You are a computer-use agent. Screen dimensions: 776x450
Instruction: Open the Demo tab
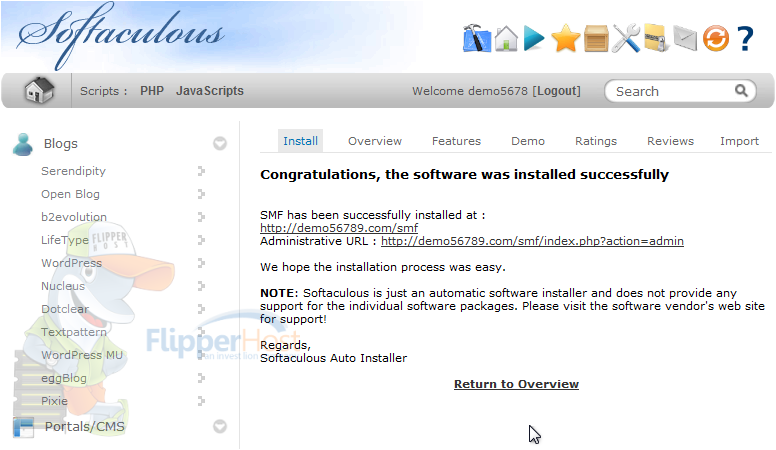[x=528, y=141]
